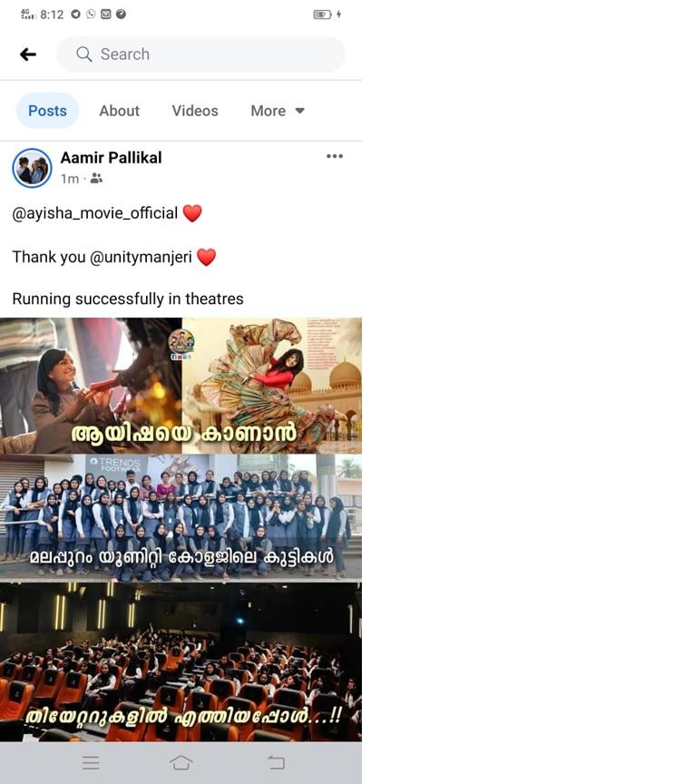Click Aamir Pallikal's profile picture
This screenshot has height=784, width=683.
[x=32, y=168]
